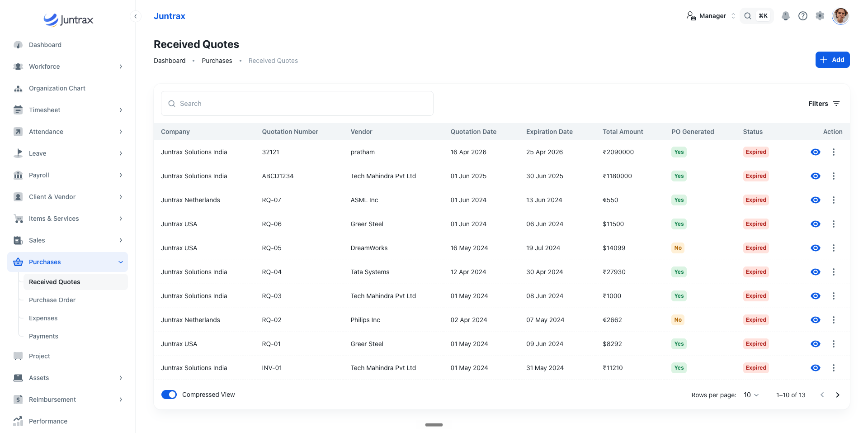Image resolution: width=868 pixels, height=433 pixels.
Task: Open the rows per page dropdown
Action: click(751, 395)
